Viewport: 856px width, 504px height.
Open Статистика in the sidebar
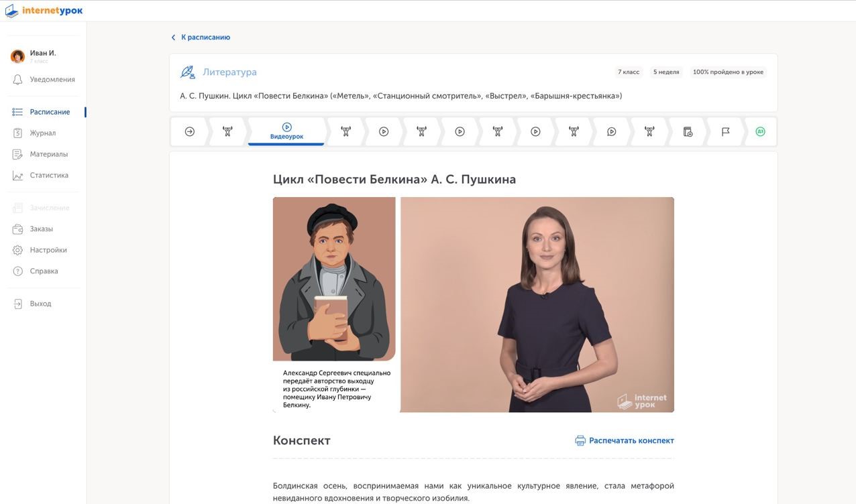click(48, 176)
